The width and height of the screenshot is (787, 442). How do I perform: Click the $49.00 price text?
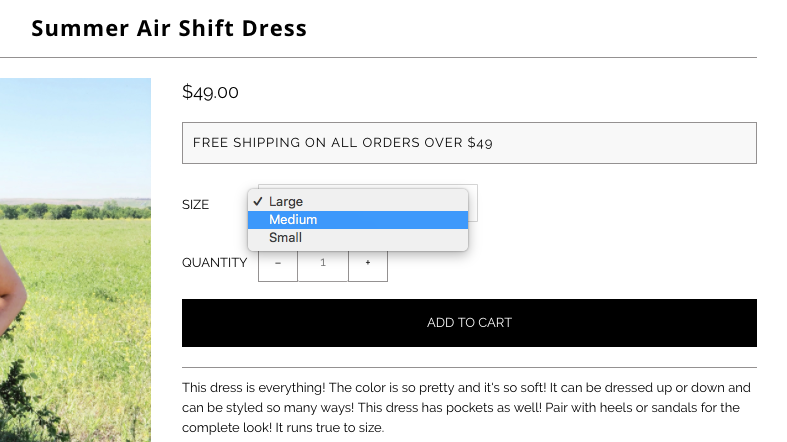pyautogui.click(x=210, y=93)
